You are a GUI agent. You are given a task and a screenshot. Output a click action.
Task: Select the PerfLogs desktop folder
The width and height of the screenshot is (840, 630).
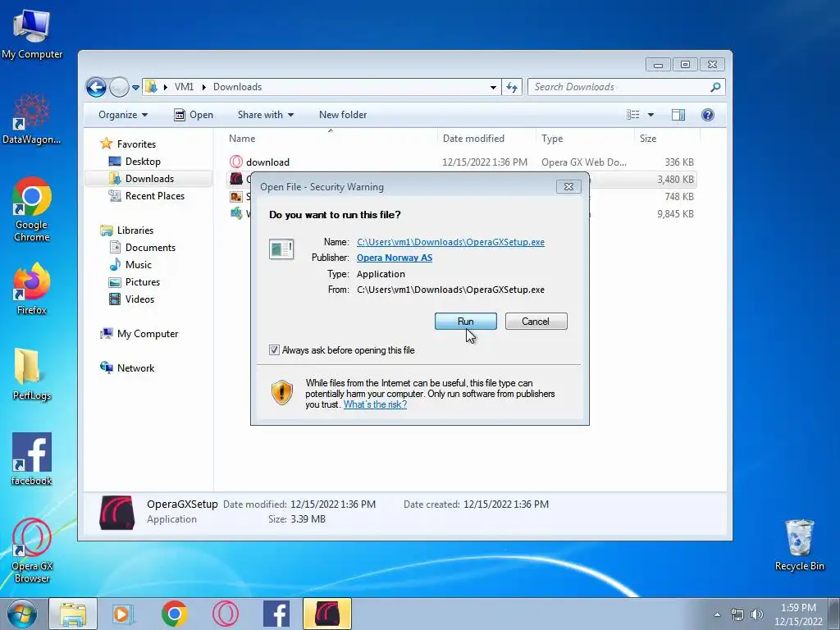(x=32, y=374)
